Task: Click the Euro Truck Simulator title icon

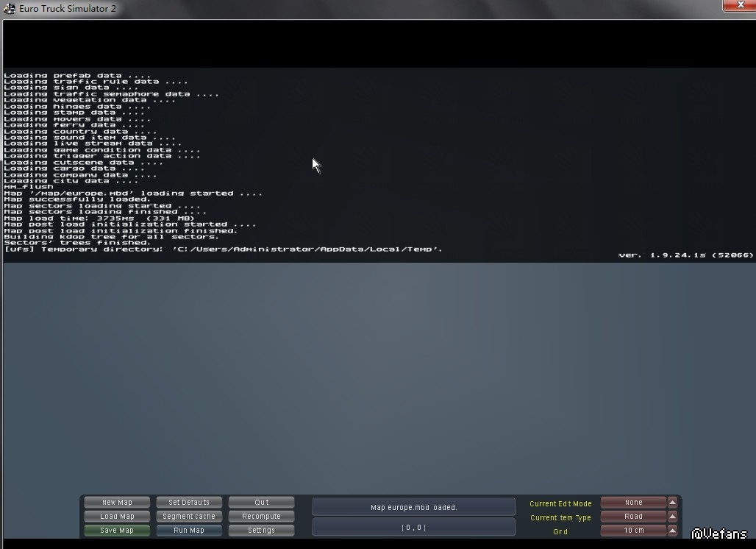Action: click(10, 9)
